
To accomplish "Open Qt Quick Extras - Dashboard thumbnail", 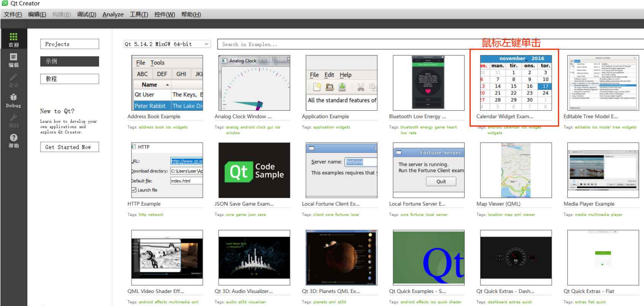I will (x=516, y=258).
